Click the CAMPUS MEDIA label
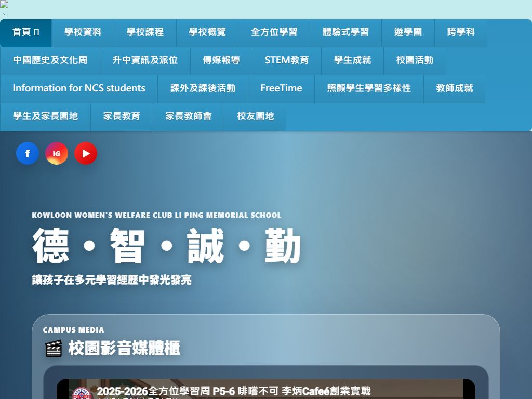The image size is (532, 399). (74, 330)
